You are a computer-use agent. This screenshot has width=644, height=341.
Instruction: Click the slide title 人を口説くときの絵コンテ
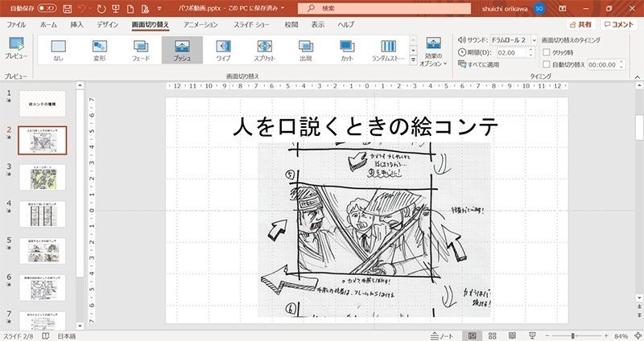[x=365, y=126]
